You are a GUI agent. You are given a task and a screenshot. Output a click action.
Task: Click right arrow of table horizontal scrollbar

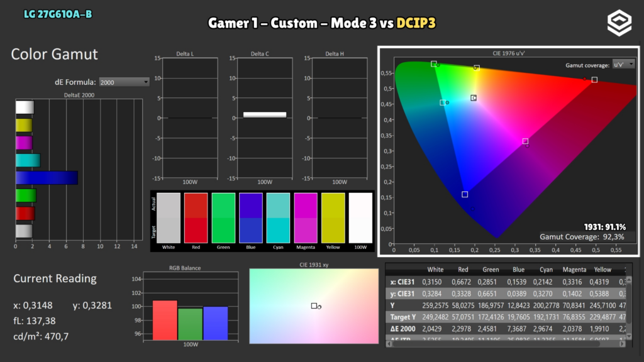622,344
